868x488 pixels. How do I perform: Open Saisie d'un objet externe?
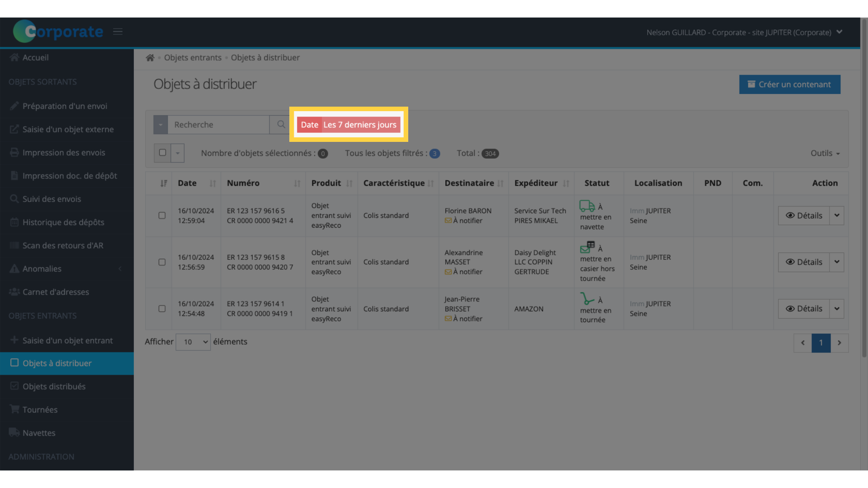pyautogui.click(x=67, y=129)
